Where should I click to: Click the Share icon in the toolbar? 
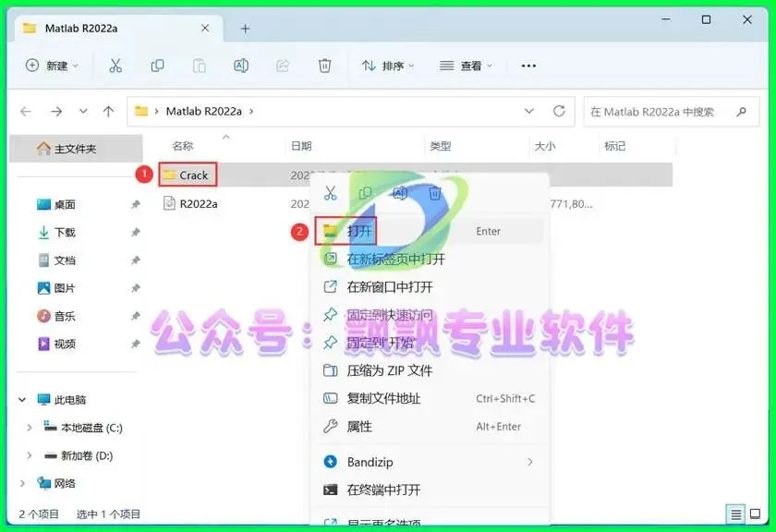pos(283,66)
